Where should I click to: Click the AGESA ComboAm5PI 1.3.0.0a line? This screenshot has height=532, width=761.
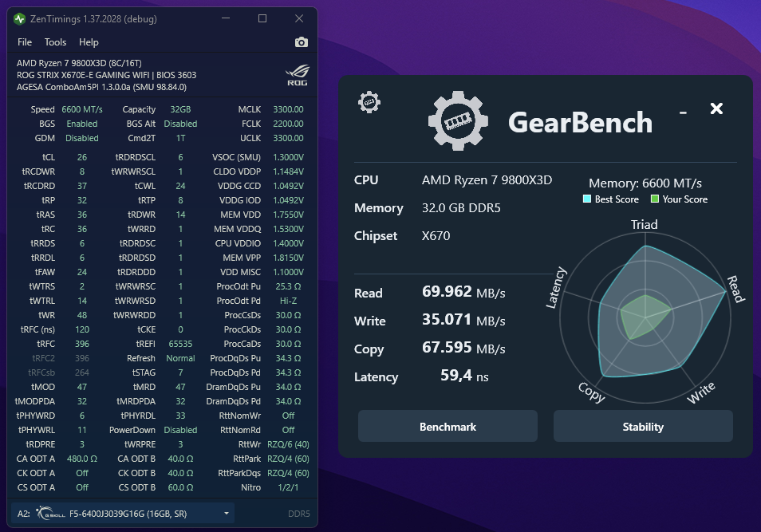[101, 88]
